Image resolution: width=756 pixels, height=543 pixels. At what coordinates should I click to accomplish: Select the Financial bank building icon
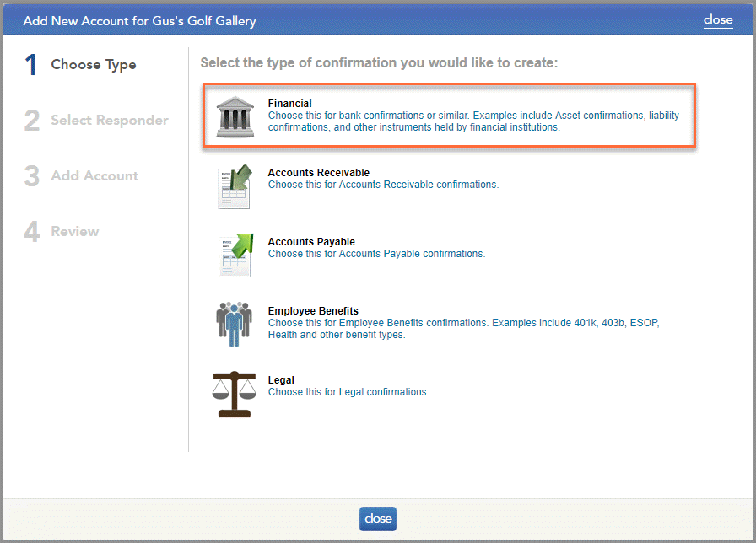pos(233,117)
